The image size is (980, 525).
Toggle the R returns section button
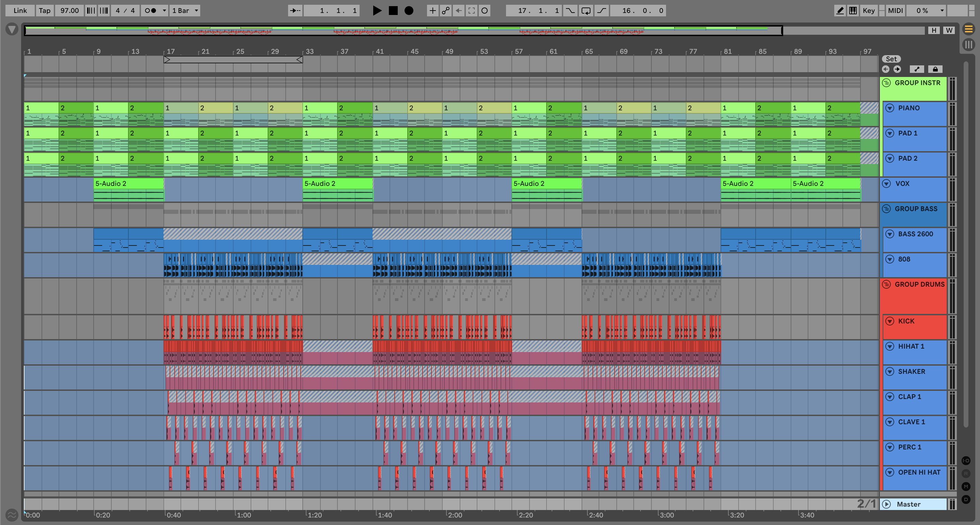[x=966, y=474]
